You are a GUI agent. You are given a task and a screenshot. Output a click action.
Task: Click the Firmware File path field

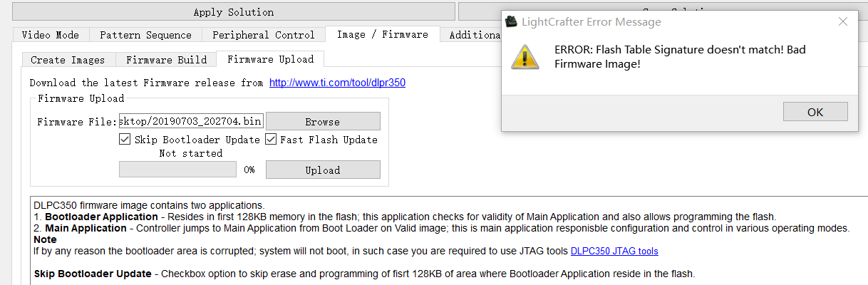190,122
